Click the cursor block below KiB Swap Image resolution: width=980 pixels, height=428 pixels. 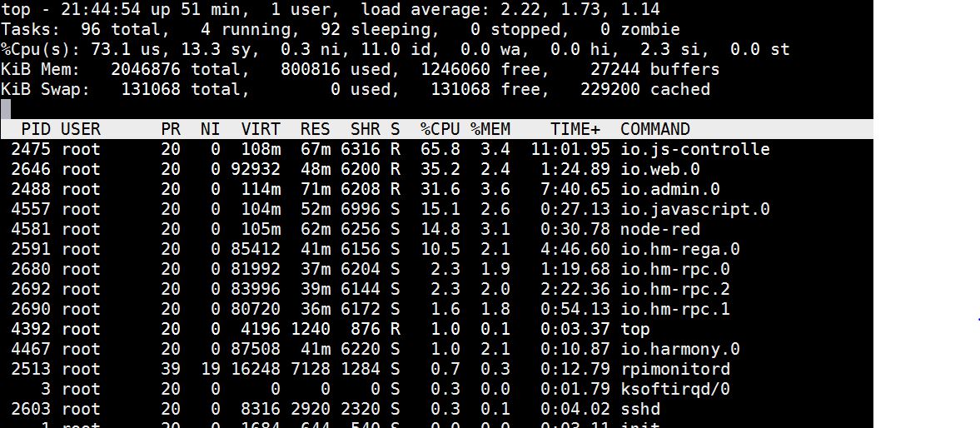(x=6, y=109)
